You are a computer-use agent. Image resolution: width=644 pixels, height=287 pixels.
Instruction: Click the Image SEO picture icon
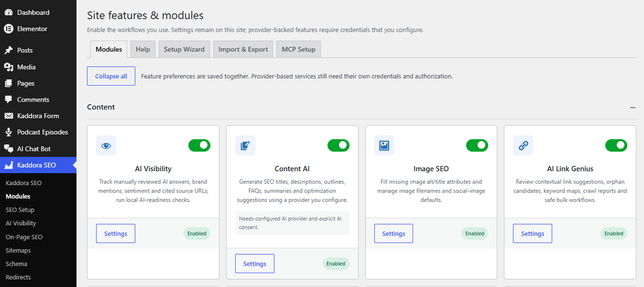pos(384,145)
